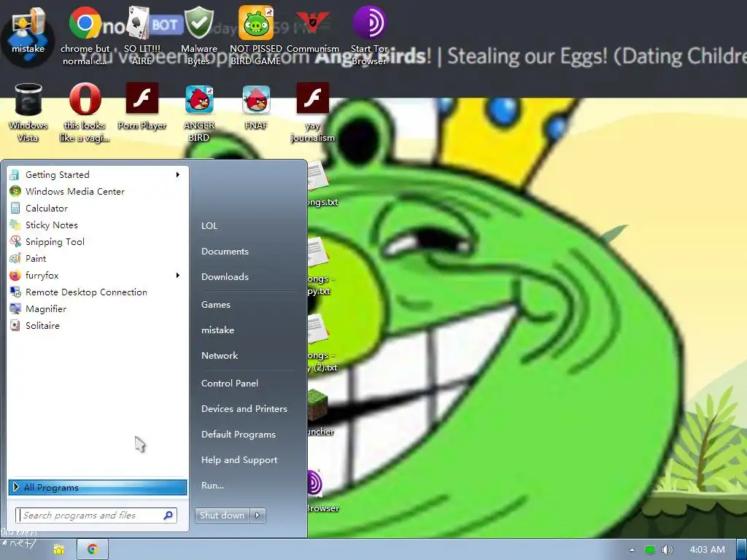Launch 'chrome but normal' desktop shortcut

pos(85,36)
